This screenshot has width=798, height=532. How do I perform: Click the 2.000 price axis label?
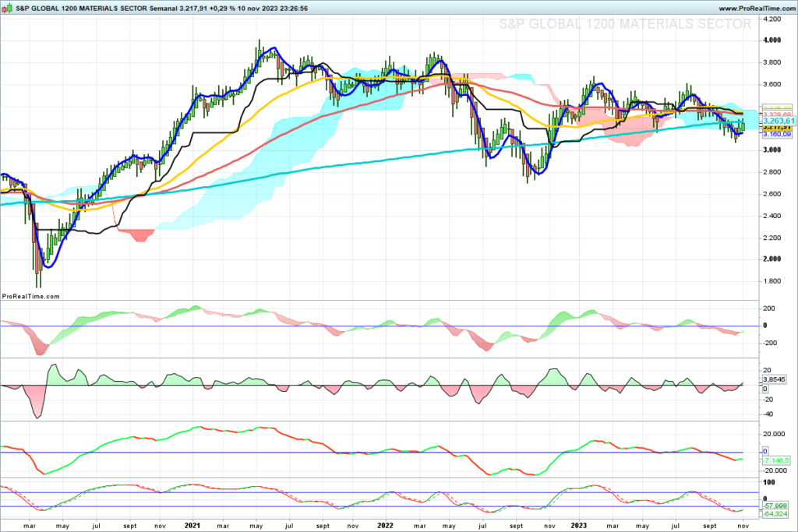click(772, 259)
